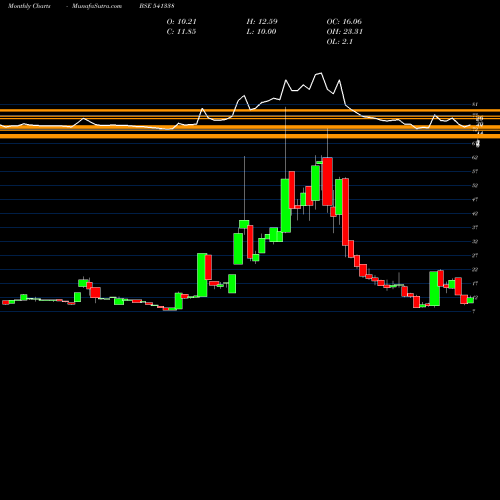Viewport: 500px width, 500px height.
Task: Click the price axis label 27
Action: click(475, 255)
